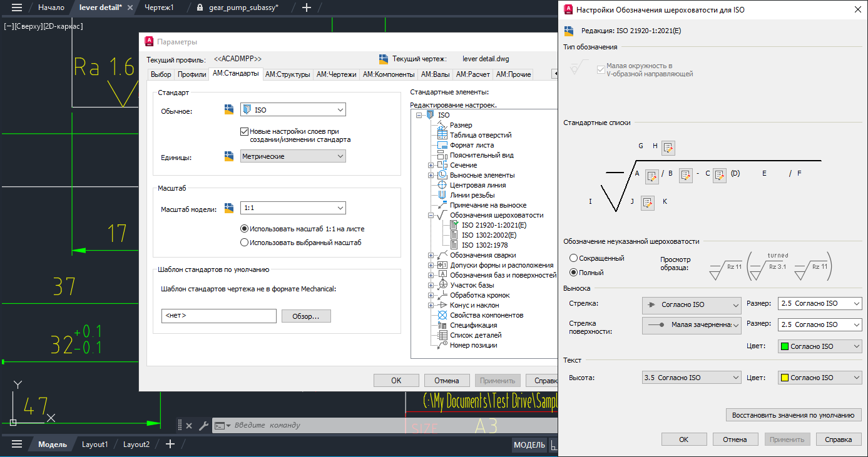Open list editor button for field J

click(x=648, y=203)
